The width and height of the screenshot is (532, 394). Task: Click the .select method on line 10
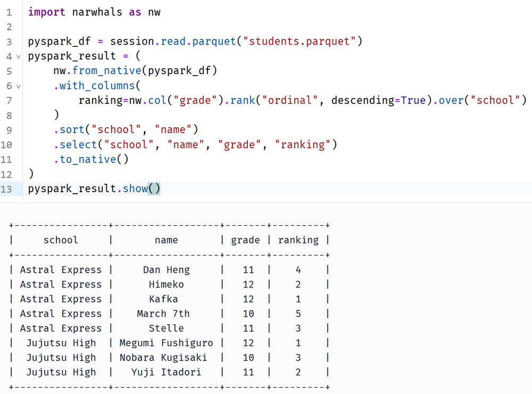point(76,145)
